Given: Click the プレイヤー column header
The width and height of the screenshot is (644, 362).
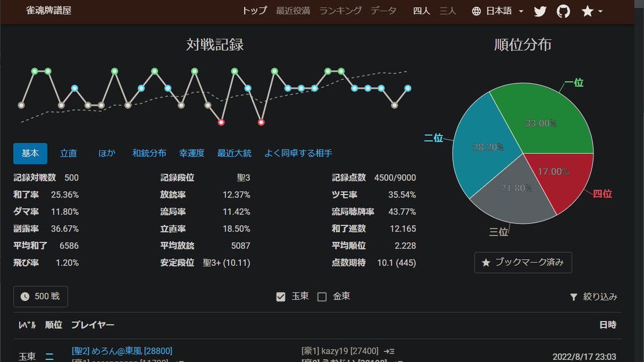Looking at the screenshot, I should point(93,324).
